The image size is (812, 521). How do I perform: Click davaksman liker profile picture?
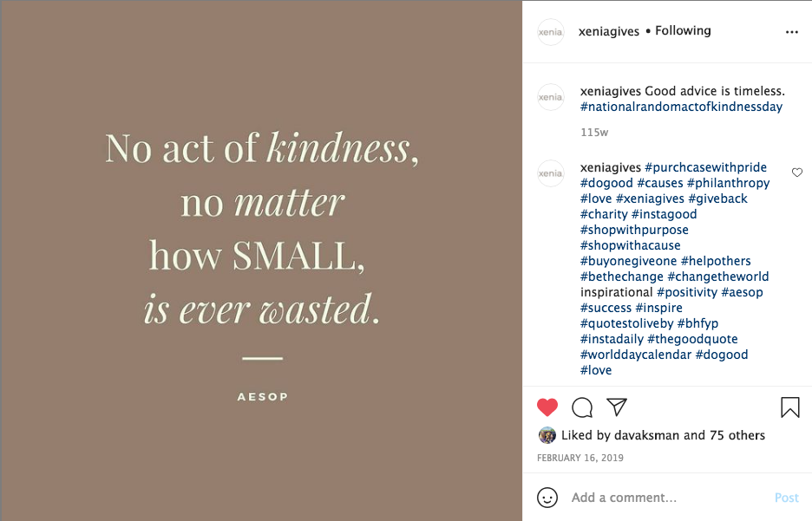tap(547, 435)
